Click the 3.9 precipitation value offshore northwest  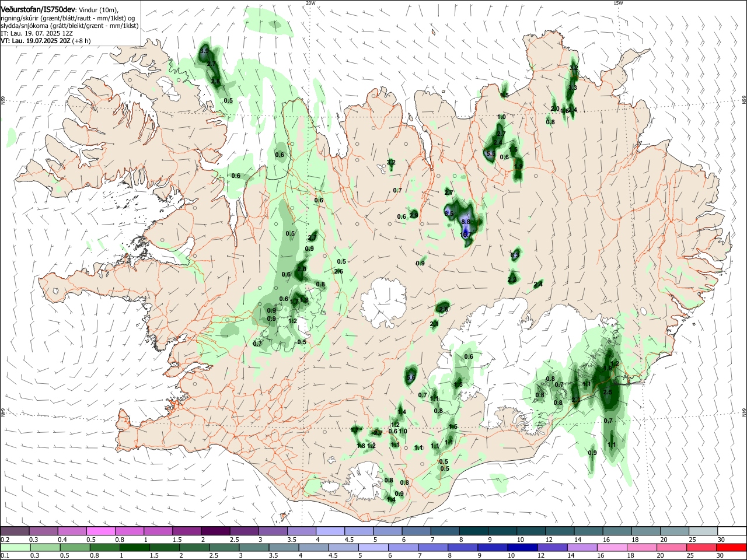tap(204, 51)
